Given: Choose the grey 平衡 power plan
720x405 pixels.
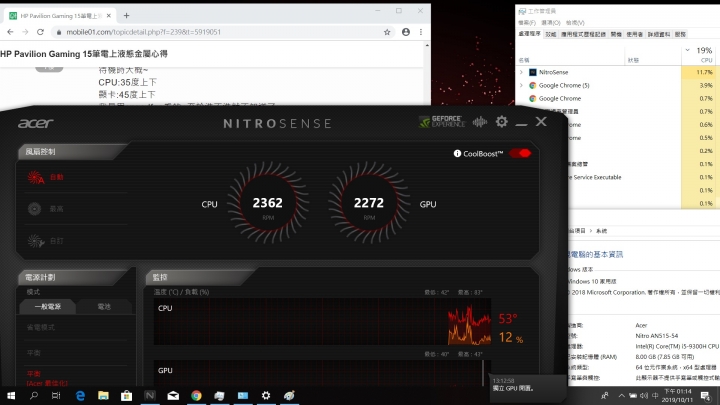Looking at the screenshot, I should pyautogui.click(x=34, y=353).
